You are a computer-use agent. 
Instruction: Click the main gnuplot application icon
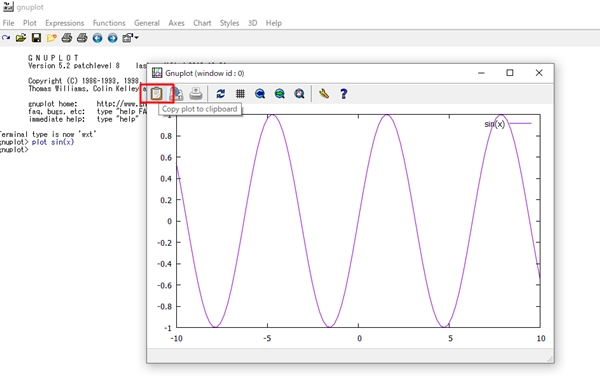tap(8, 7)
